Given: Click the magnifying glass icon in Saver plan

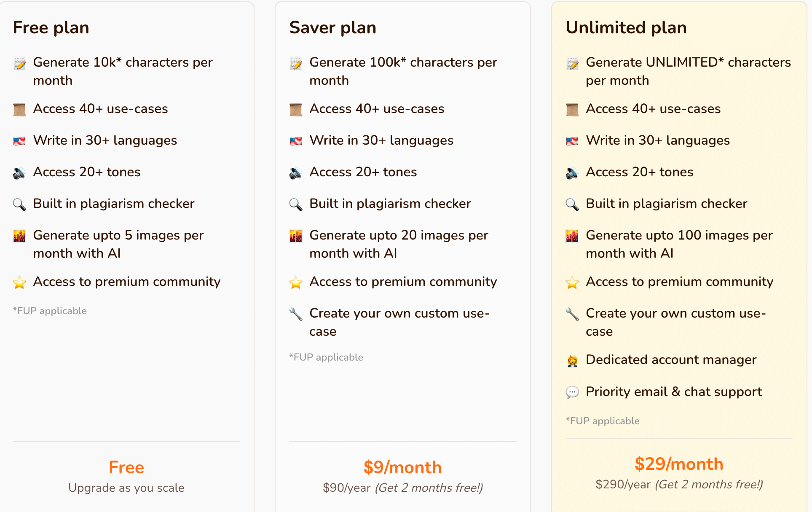Looking at the screenshot, I should [296, 204].
